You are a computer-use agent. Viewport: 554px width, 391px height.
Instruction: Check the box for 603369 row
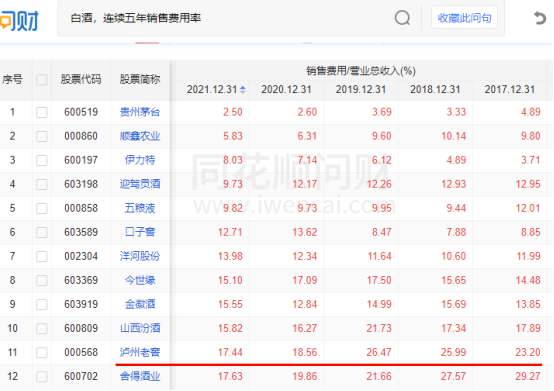click(x=42, y=280)
